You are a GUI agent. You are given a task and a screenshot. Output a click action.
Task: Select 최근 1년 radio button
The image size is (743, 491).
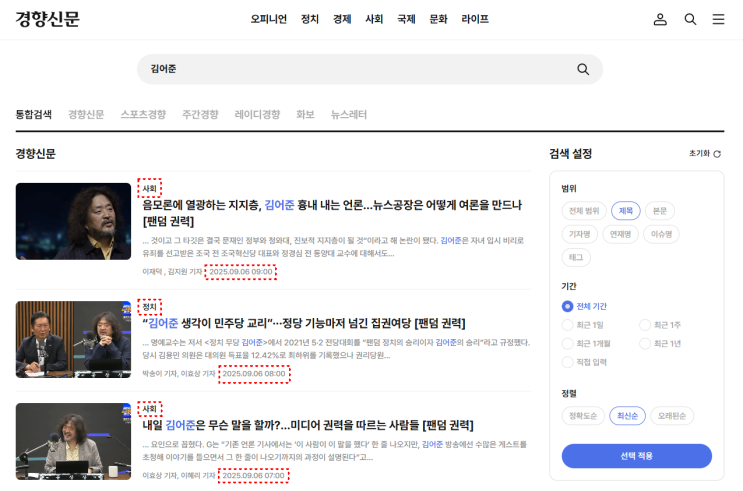[x=645, y=344]
